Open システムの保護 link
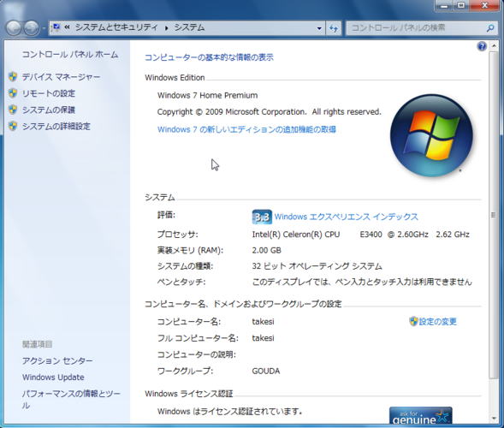Viewport: 504px width, 428px height. click(49, 110)
